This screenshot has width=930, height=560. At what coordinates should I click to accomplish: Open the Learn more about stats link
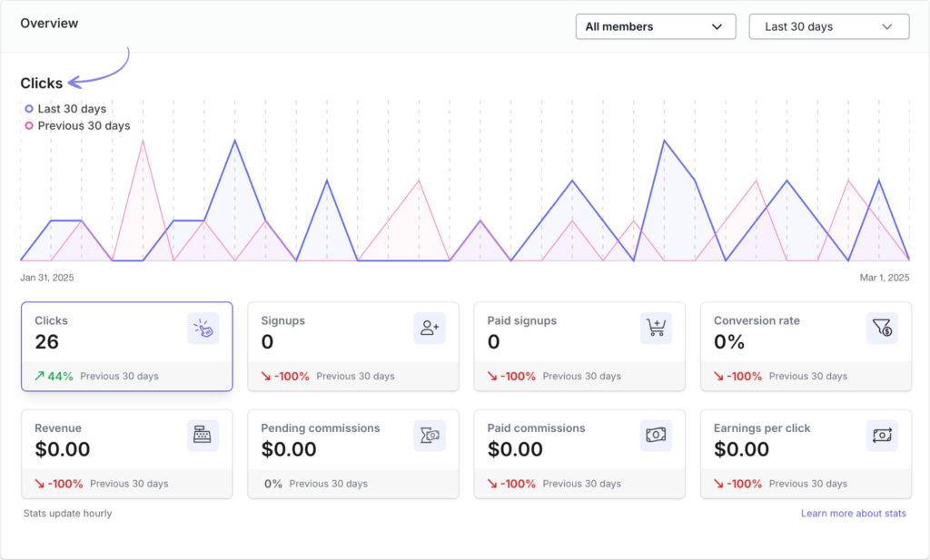[x=854, y=513]
